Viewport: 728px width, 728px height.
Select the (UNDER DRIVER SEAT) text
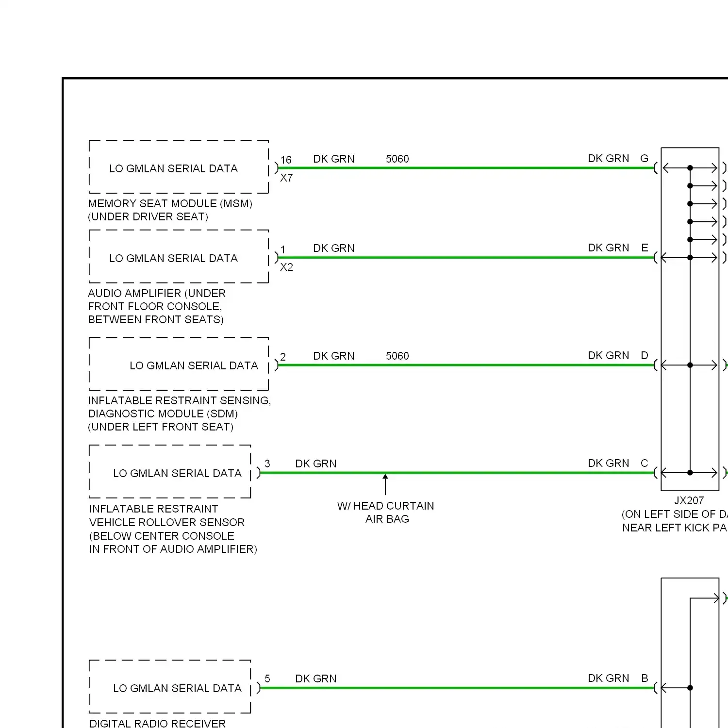[148, 216]
